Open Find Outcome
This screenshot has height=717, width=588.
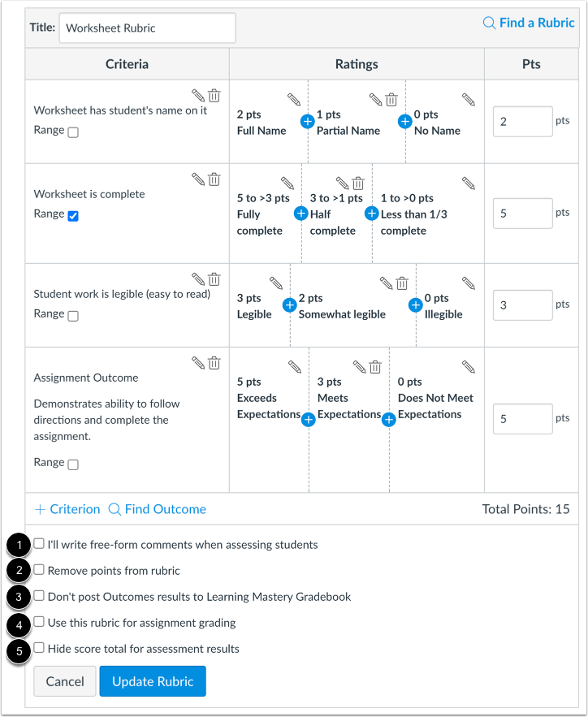[157, 509]
